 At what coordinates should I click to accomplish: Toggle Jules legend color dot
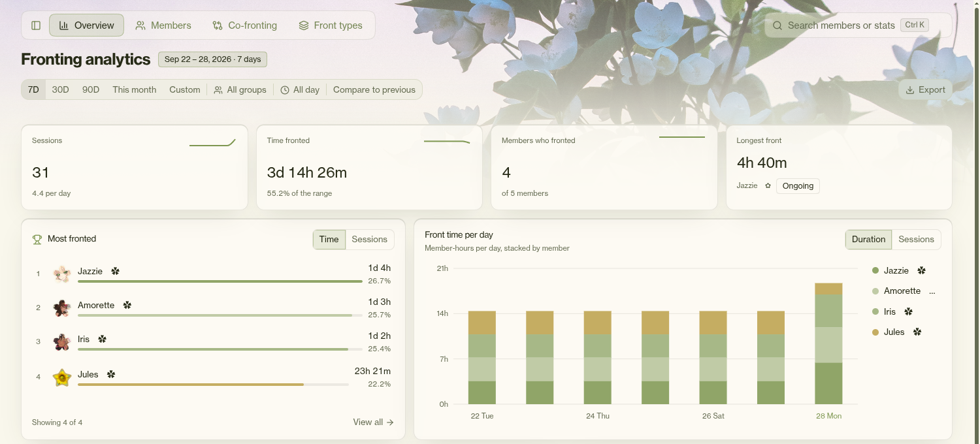point(875,332)
